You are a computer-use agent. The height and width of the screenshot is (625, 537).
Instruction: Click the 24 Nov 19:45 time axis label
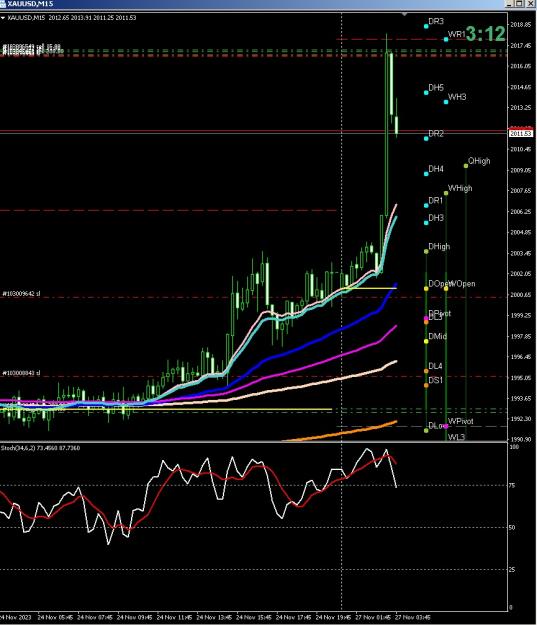tap(333, 617)
